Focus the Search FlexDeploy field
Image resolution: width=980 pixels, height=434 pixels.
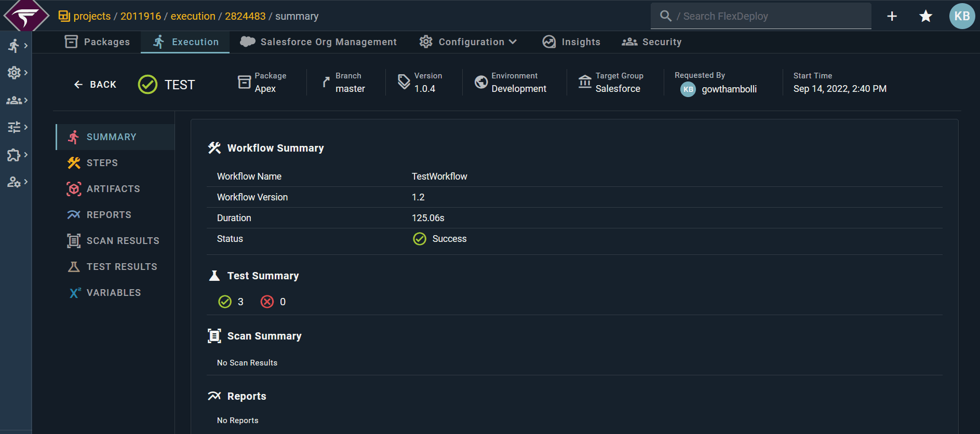coord(761,16)
